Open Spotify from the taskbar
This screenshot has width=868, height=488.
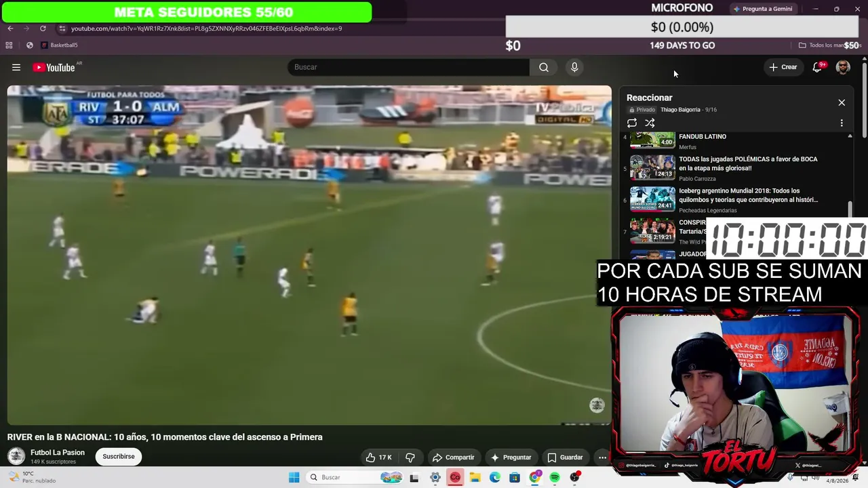[x=555, y=478]
